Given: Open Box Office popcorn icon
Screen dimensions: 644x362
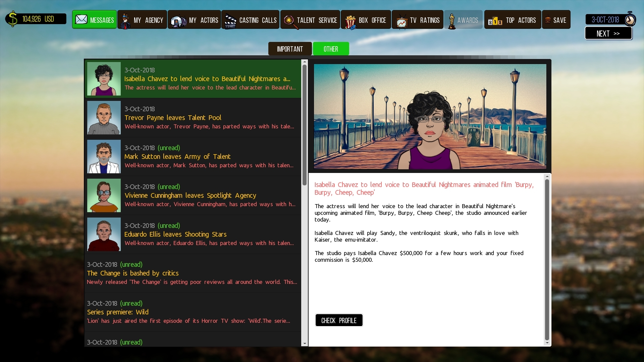Looking at the screenshot, I should 350,21.
